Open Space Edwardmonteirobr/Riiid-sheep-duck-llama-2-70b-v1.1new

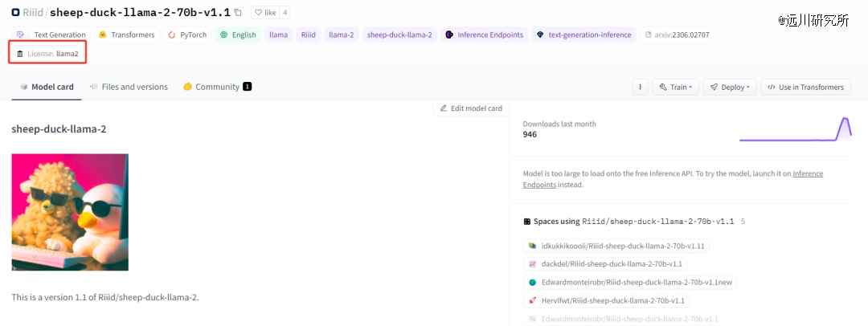point(629,283)
